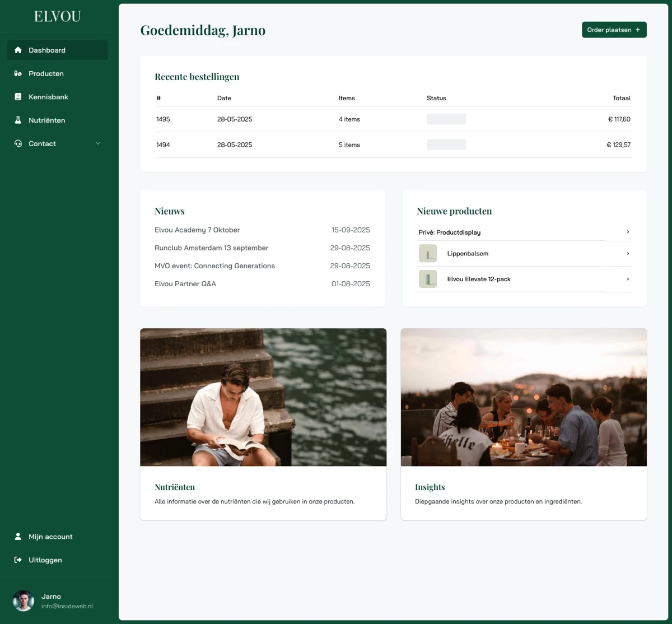Click the Kennisbank book icon
Viewport: 672px width, 624px height.
[x=18, y=97]
